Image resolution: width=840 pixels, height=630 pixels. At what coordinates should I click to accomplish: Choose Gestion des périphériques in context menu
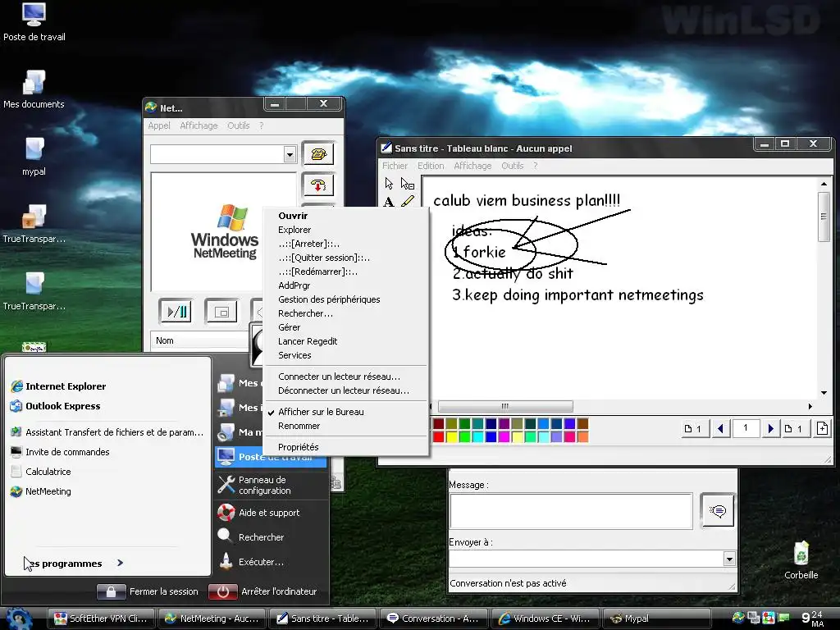pos(347,299)
